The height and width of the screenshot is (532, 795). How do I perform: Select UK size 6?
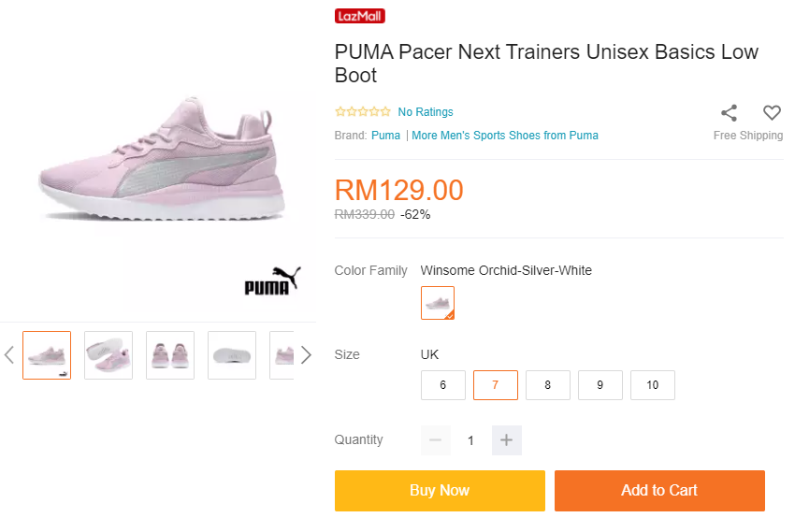coord(443,385)
